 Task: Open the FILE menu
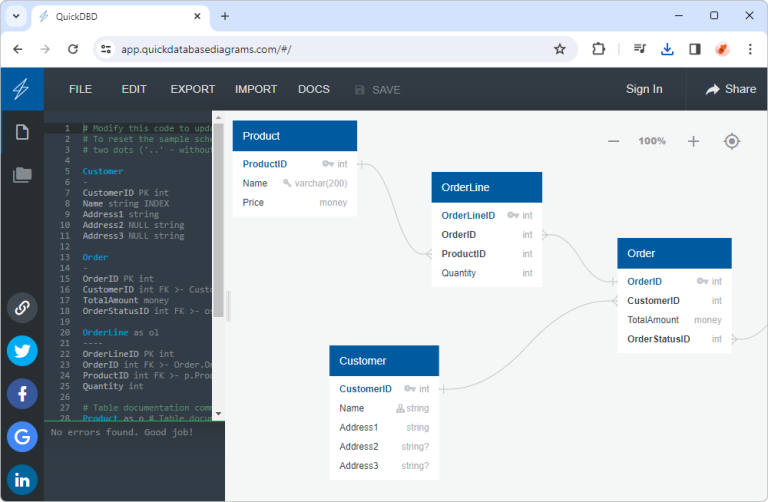coord(80,89)
